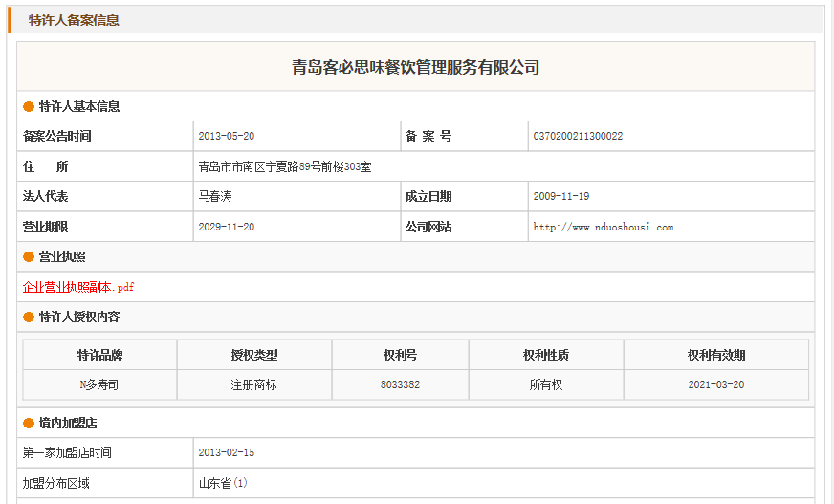The height and width of the screenshot is (504, 834).
Task: Click legal representative name 马春涛
Action: tap(215, 197)
